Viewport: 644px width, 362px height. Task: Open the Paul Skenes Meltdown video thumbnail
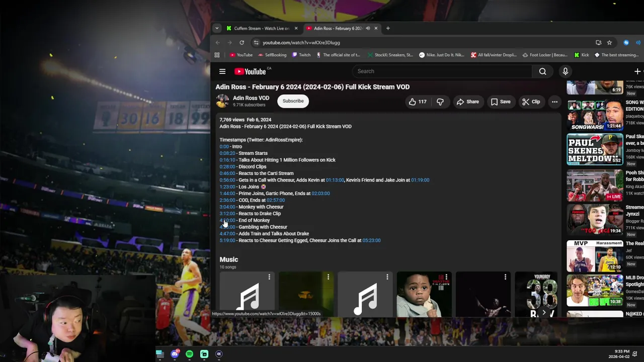(595, 149)
